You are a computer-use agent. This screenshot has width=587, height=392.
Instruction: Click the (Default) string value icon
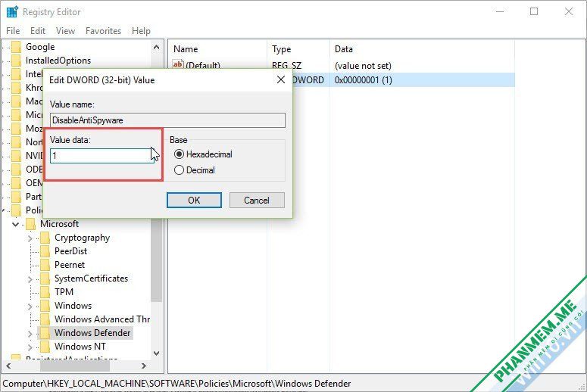point(178,64)
